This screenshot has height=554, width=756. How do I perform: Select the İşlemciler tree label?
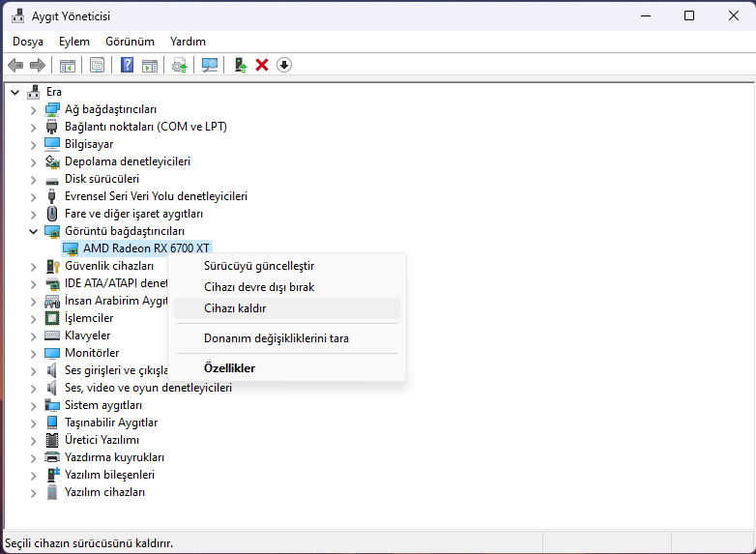[x=89, y=318]
